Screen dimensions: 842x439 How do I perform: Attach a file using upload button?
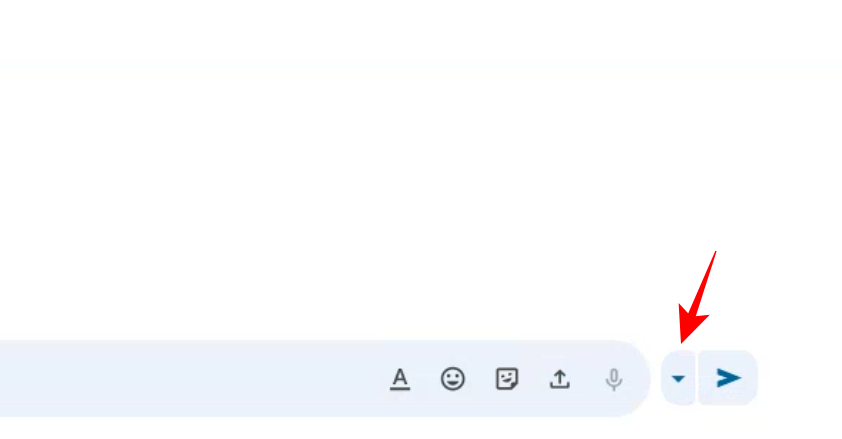(560, 379)
